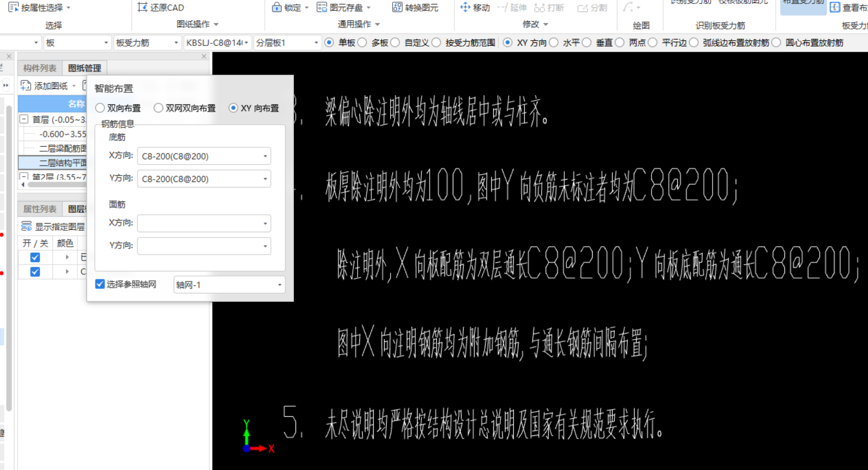The image size is (868, 470).
Task: Expand the second layer row arrow
Action: [x=67, y=272]
